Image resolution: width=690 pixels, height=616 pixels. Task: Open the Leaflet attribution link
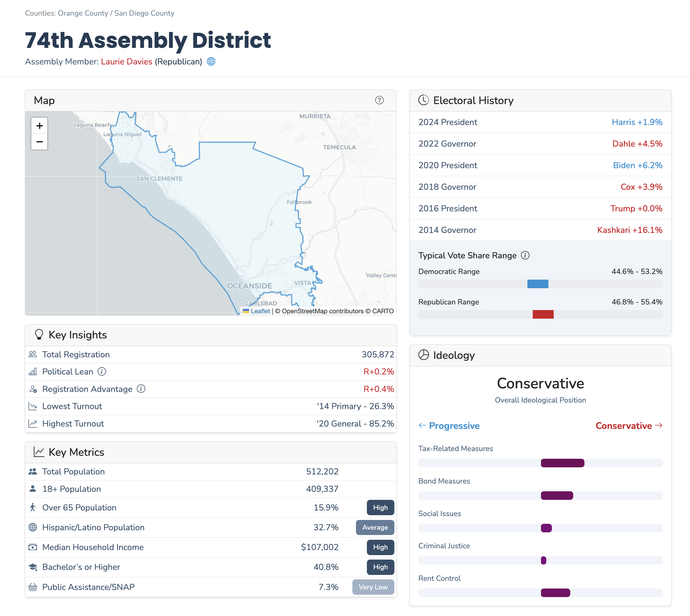[x=260, y=311]
